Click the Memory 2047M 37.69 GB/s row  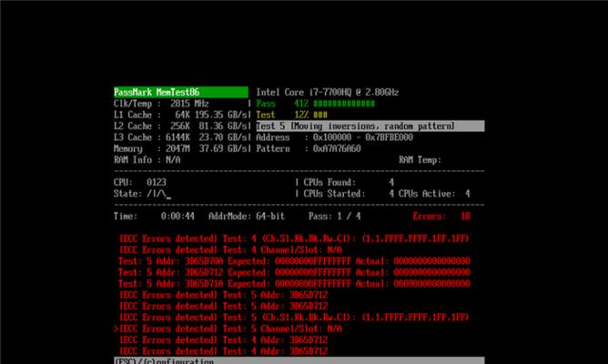tap(181, 148)
